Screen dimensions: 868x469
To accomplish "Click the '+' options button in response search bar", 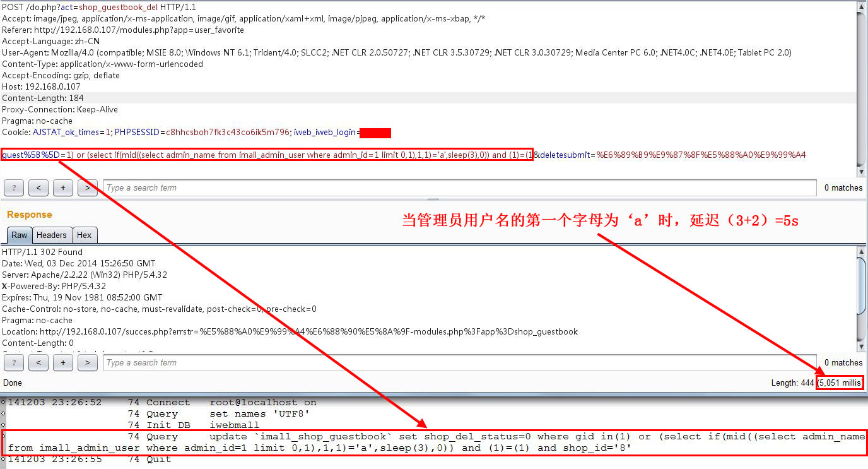I will click(63, 362).
